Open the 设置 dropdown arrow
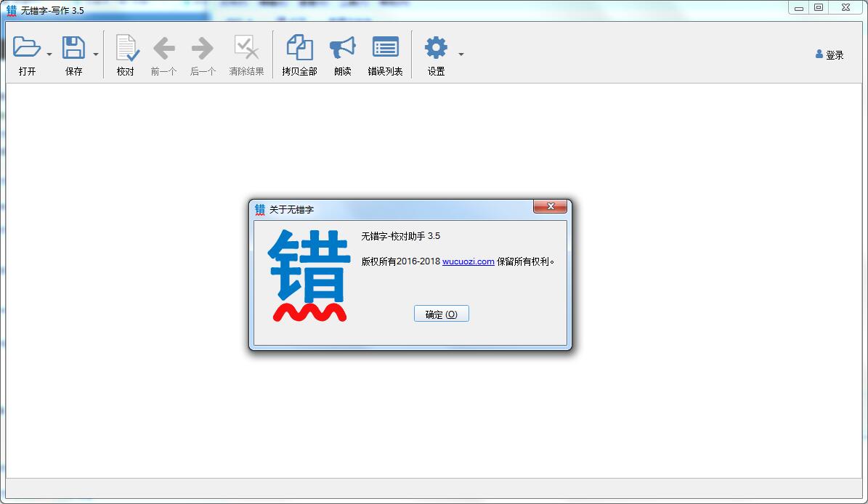This screenshot has height=504, width=868. tap(461, 54)
